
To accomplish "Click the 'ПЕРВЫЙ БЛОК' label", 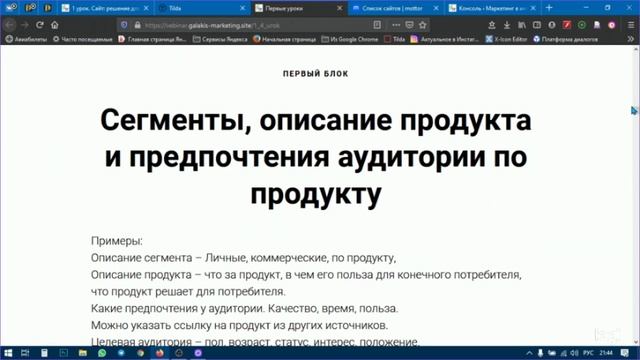I will click(316, 74).
